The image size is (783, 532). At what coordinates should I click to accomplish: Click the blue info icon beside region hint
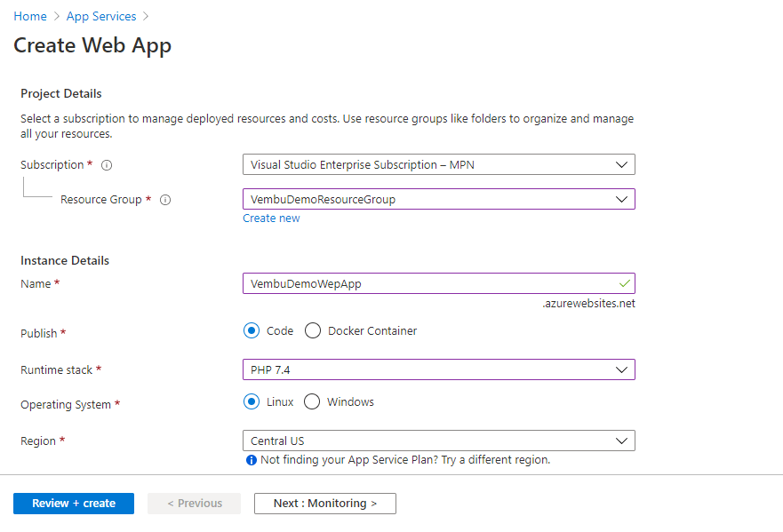click(252, 460)
